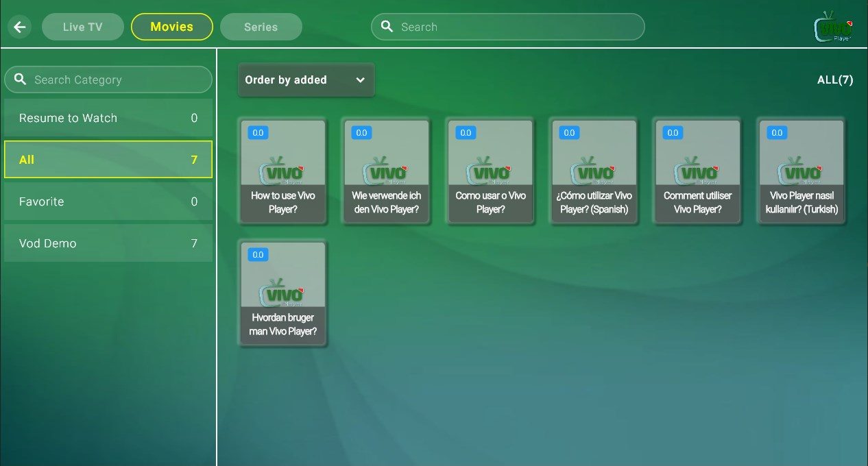Select the Vod Demo category
Screen dimensions: 868x466
tap(108, 243)
